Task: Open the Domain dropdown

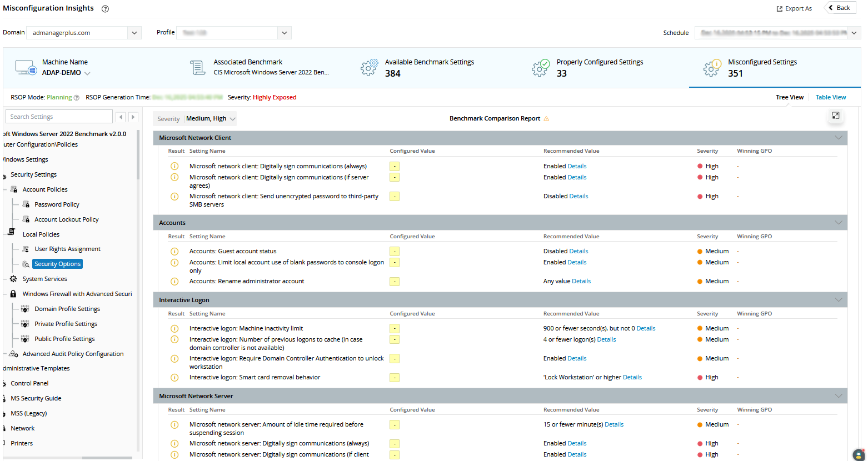Action: (x=134, y=33)
